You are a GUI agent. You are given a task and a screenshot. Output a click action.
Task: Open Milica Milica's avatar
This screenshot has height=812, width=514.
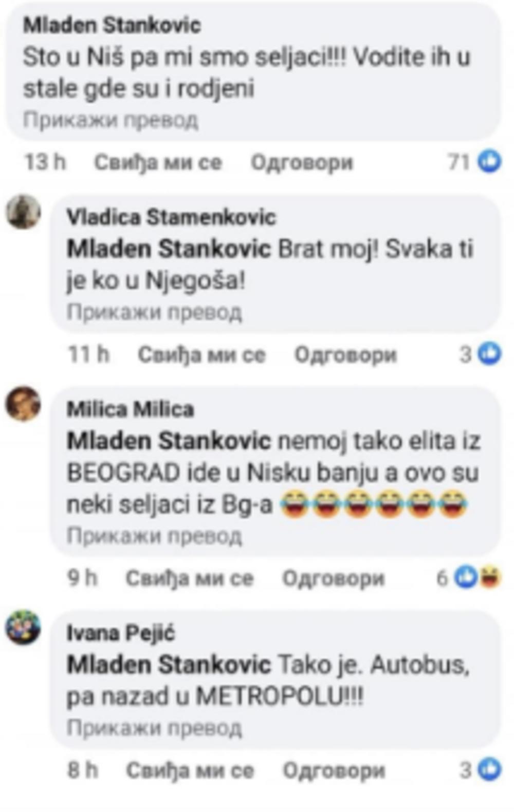click(23, 404)
